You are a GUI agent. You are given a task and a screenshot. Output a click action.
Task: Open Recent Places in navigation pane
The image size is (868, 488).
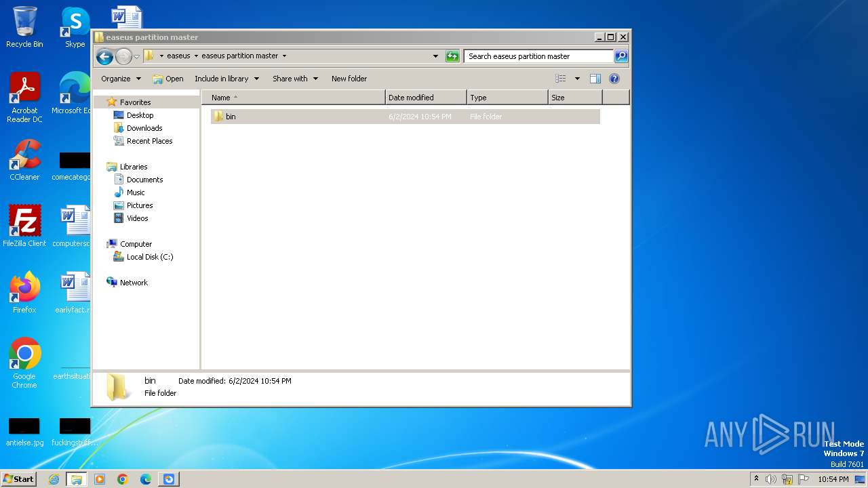pyautogui.click(x=149, y=141)
